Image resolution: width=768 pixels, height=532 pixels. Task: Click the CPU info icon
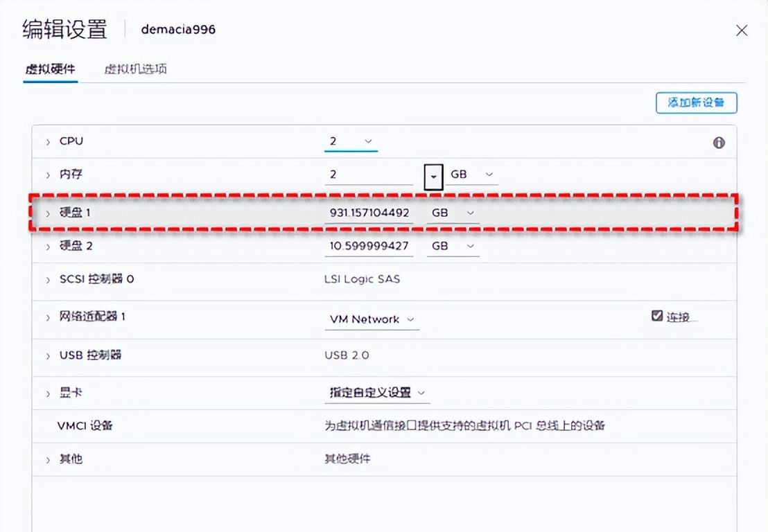click(x=719, y=142)
